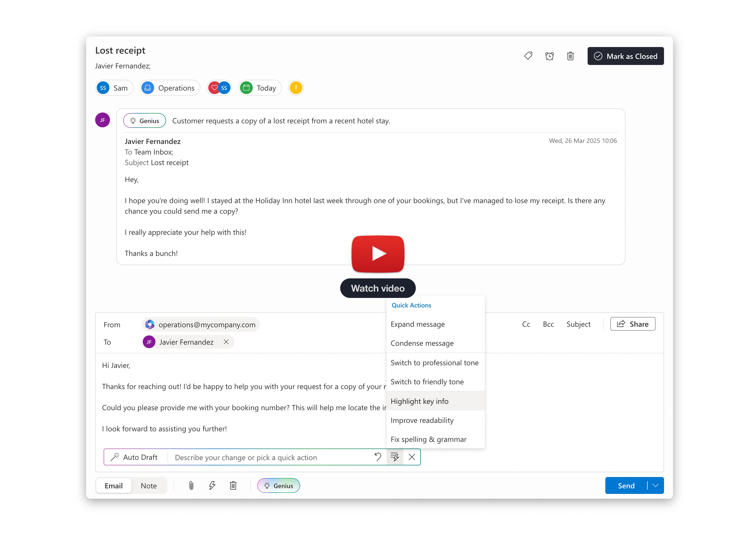Viewport: 756px width, 533px height.
Task: Remove Javier Fernandez recipient chip
Action: click(226, 342)
